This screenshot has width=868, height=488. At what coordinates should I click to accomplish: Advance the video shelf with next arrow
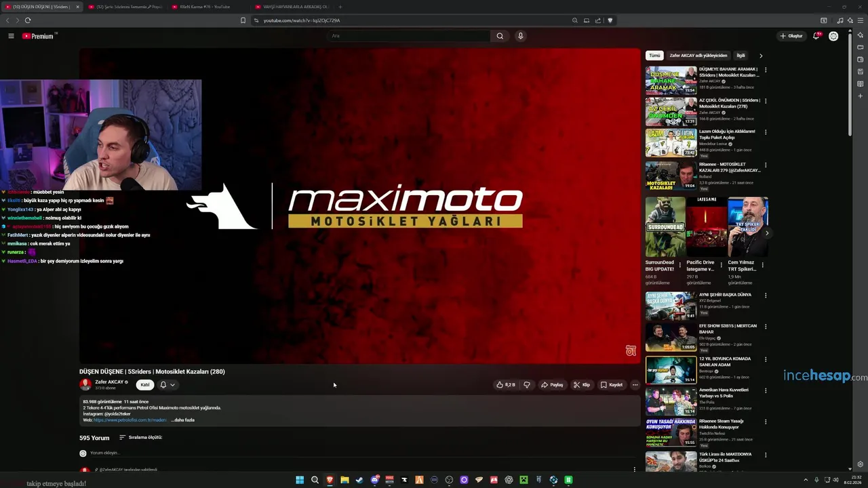click(767, 232)
